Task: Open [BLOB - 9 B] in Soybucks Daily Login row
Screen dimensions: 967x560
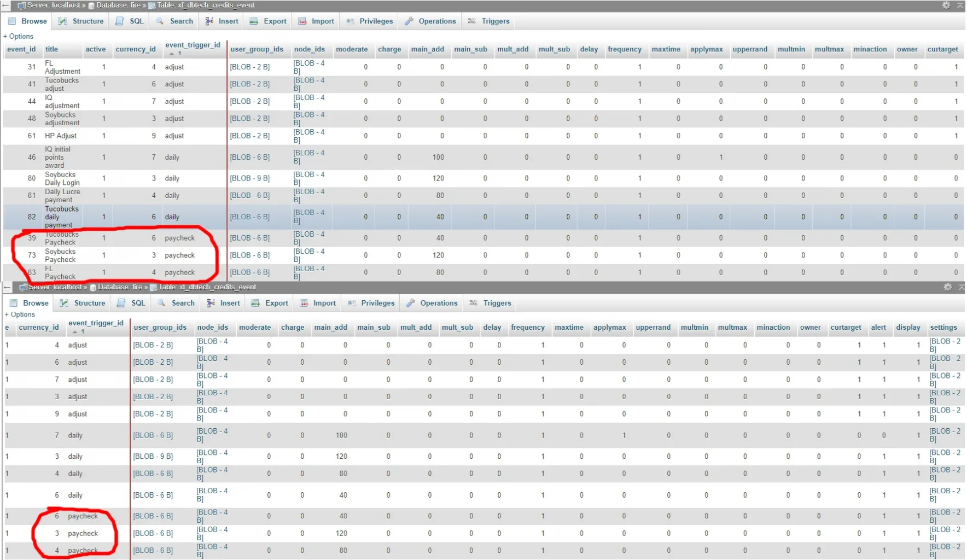Action: pyautogui.click(x=250, y=178)
